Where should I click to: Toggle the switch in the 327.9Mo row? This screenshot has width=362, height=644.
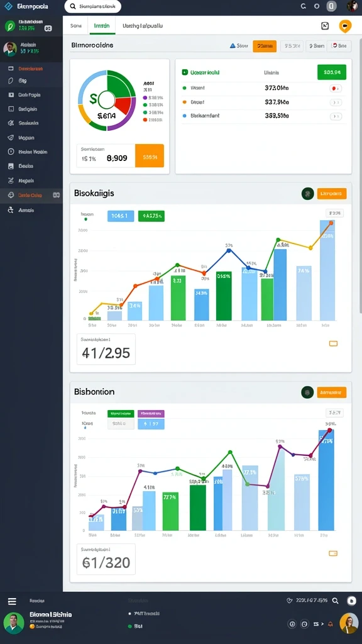(336, 103)
